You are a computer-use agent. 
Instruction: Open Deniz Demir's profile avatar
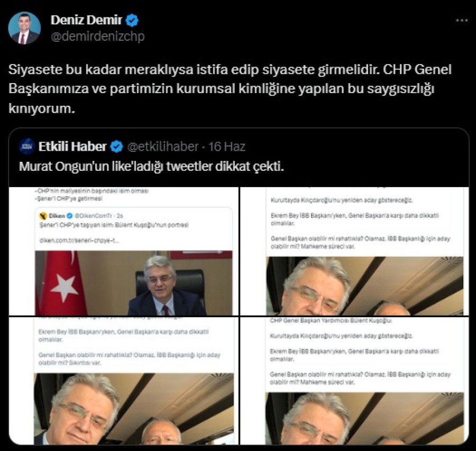(24, 28)
